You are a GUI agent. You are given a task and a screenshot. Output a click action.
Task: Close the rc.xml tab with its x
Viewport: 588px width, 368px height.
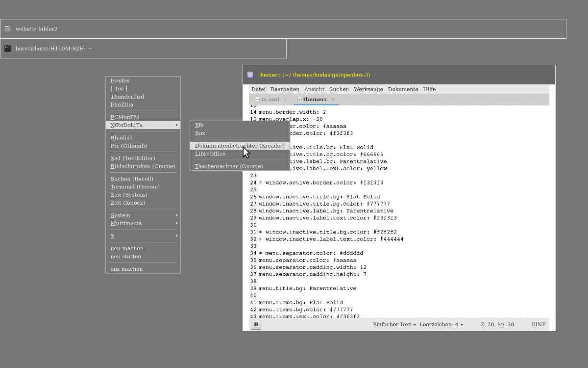tap(285, 100)
